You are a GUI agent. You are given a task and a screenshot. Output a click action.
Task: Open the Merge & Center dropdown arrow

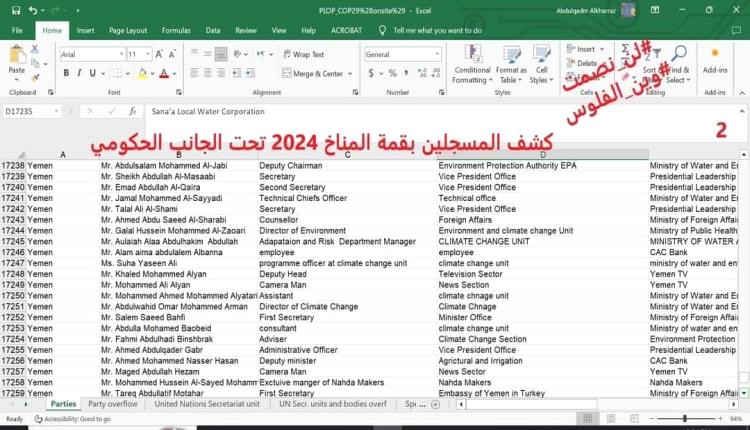350,73
